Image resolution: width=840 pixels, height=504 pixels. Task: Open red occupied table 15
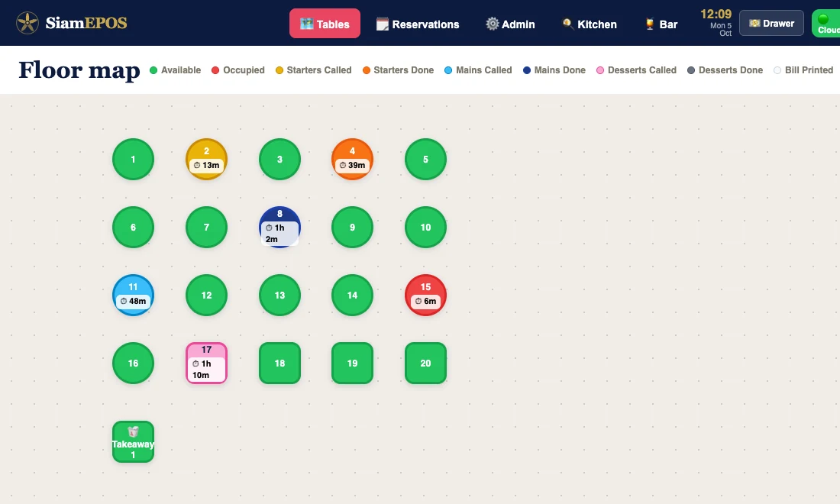(x=426, y=295)
